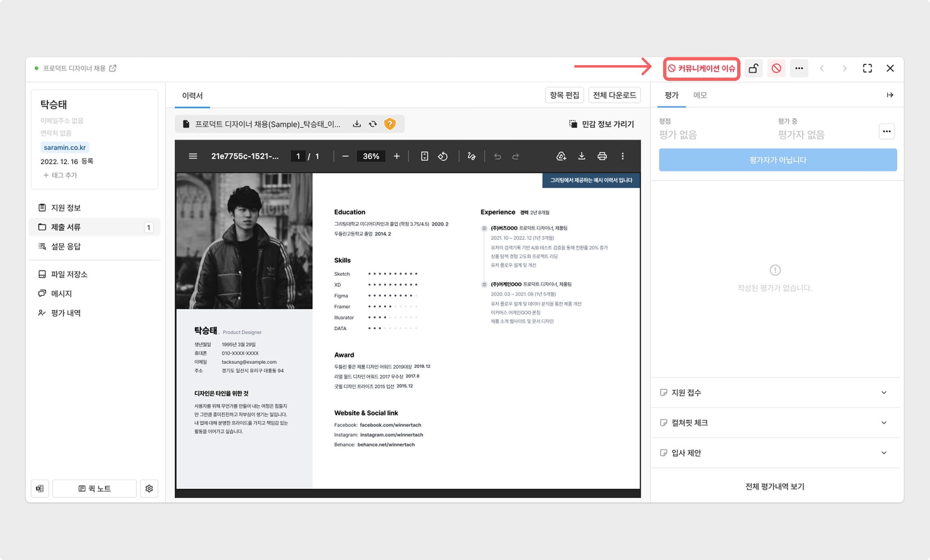Click the save to Drive icon
Viewport: 930px width, 560px height.
coord(561,156)
